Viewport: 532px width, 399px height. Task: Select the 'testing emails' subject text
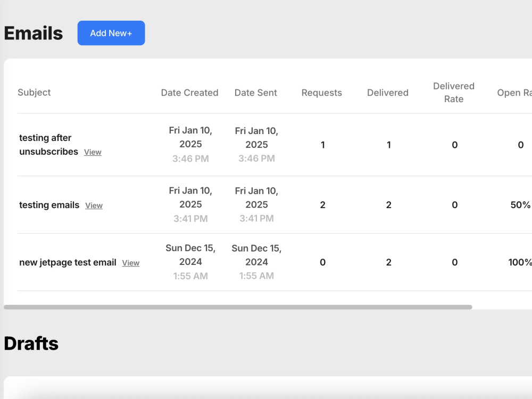click(x=49, y=205)
